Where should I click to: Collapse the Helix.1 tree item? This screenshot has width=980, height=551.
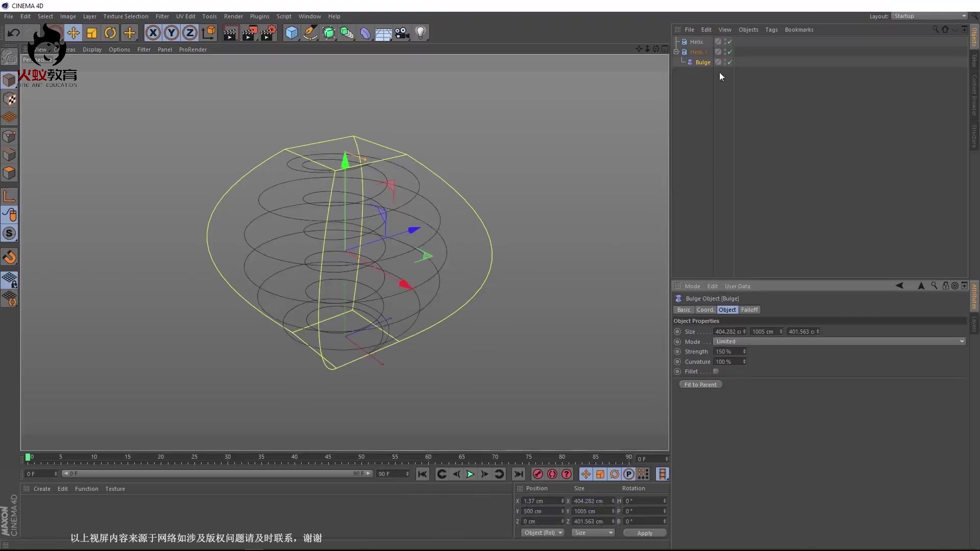(676, 52)
